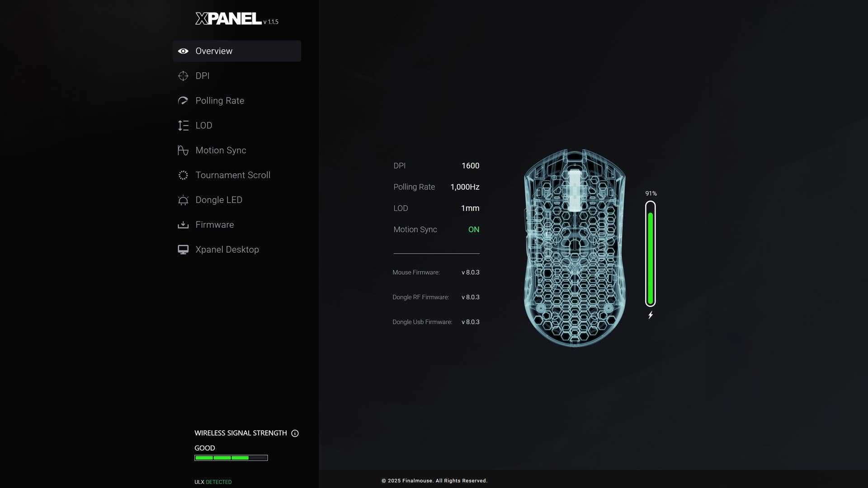Image resolution: width=868 pixels, height=488 pixels.
Task: Click the 1mm LOD value
Action: 470,208
